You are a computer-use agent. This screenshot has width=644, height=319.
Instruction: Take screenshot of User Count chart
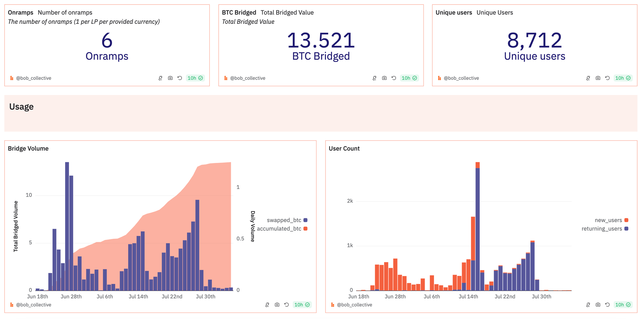coord(598,305)
